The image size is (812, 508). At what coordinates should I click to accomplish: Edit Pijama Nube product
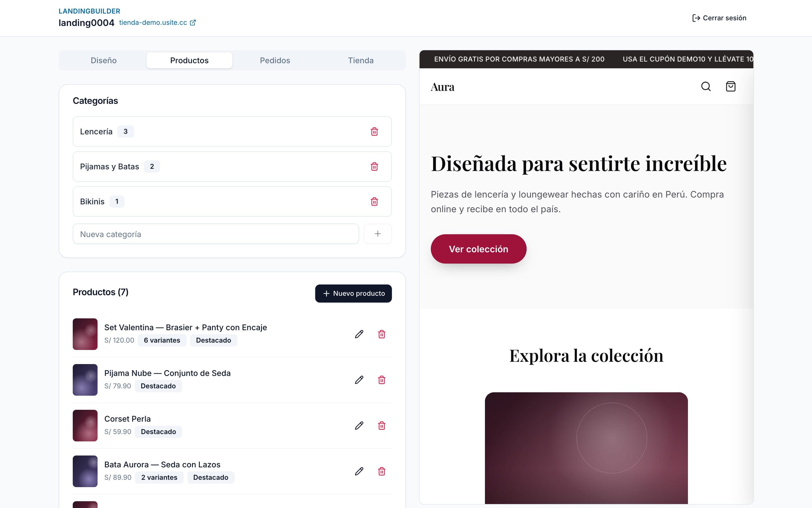click(359, 380)
